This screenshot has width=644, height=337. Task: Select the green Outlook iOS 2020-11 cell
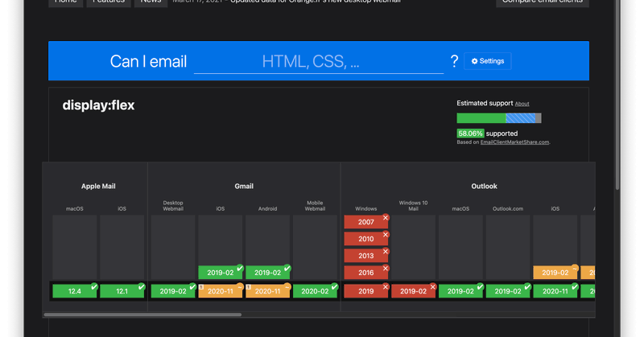(555, 291)
